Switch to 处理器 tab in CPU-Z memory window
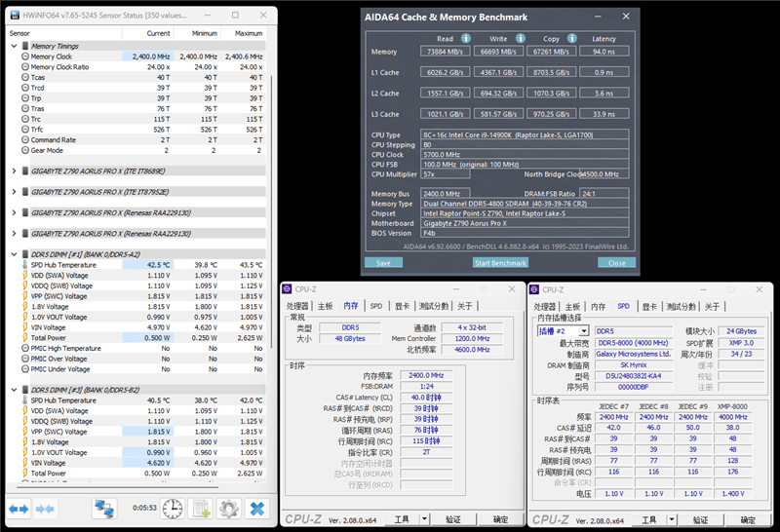 coord(297,306)
